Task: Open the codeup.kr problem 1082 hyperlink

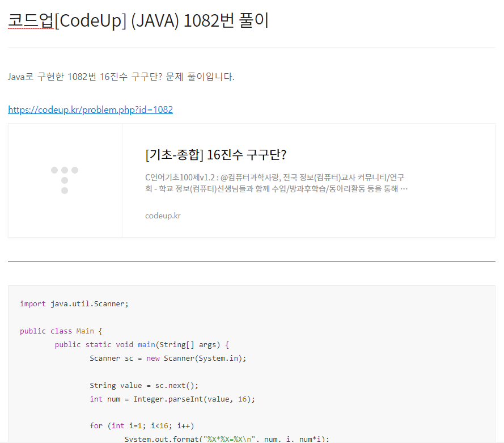Action: [90, 109]
